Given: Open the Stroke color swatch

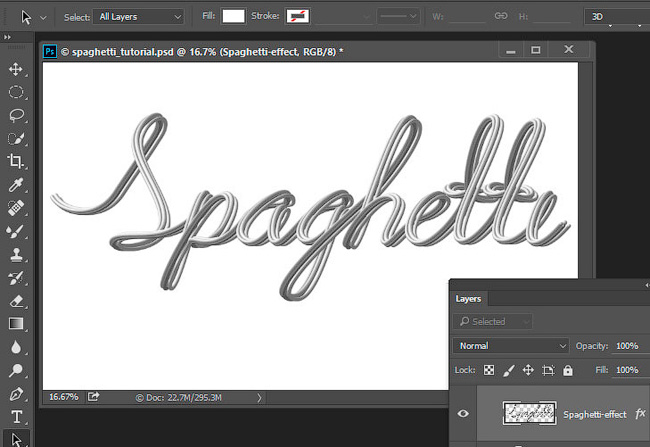Looking at the screenshot, I should [x=297, y=16].
